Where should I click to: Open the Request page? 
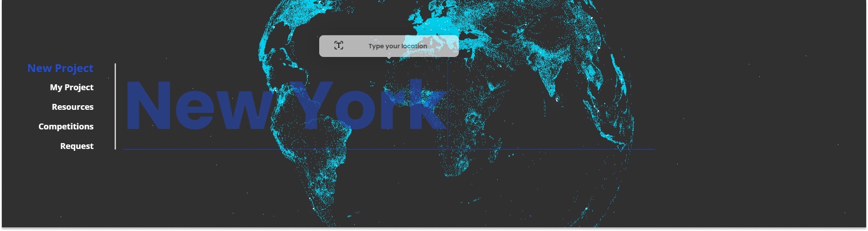click(x=77, y=146)
